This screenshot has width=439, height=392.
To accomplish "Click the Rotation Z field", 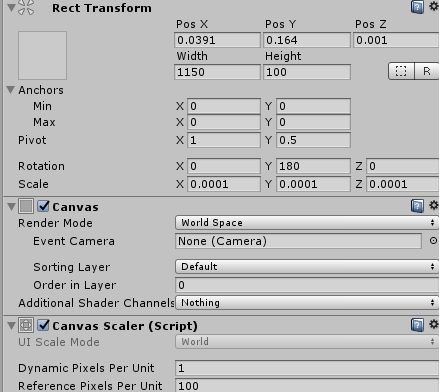I will coord(403,166).
